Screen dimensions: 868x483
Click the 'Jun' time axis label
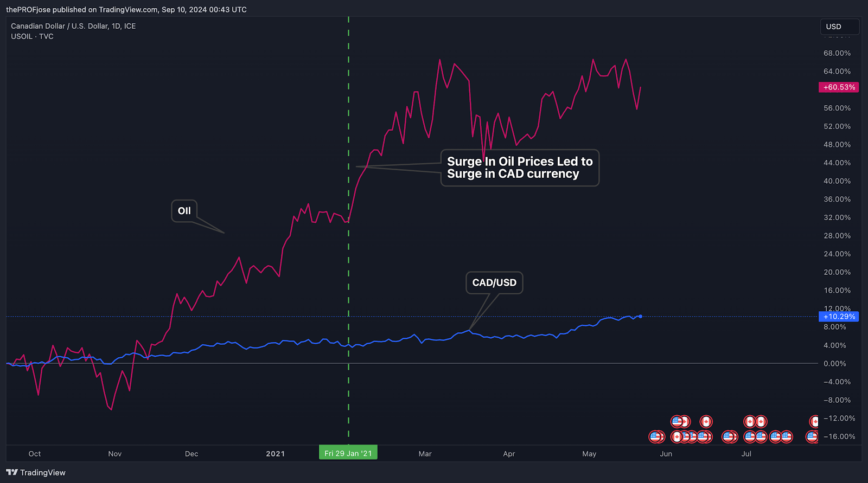(x=666, y=454)
